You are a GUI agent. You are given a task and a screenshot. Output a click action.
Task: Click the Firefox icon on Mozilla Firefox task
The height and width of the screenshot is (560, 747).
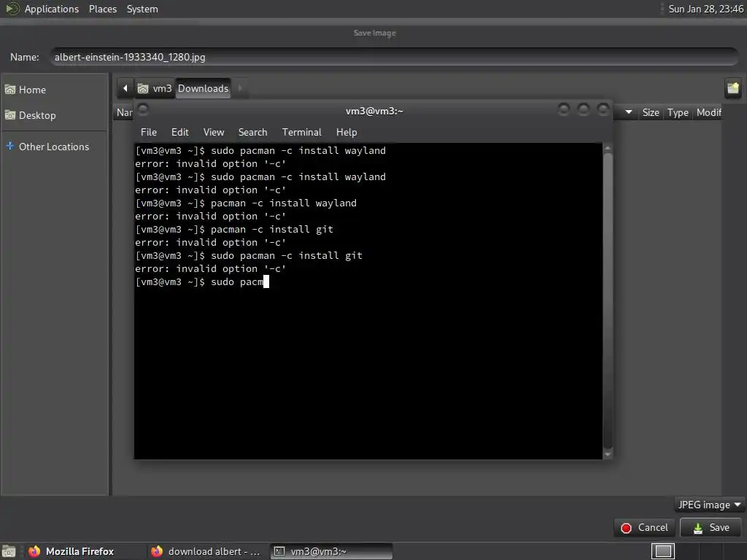(x=34, y=551)
